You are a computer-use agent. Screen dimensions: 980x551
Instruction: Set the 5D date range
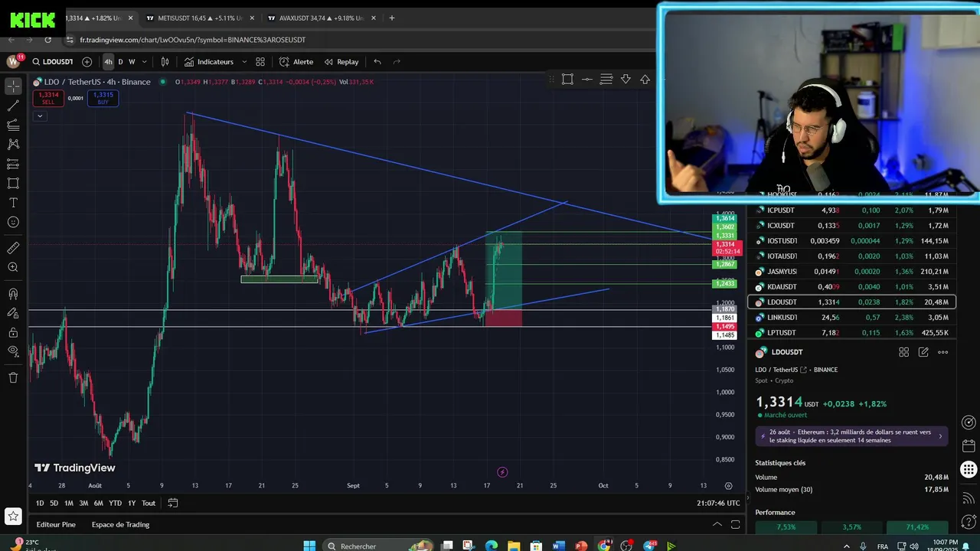(54, 503)
